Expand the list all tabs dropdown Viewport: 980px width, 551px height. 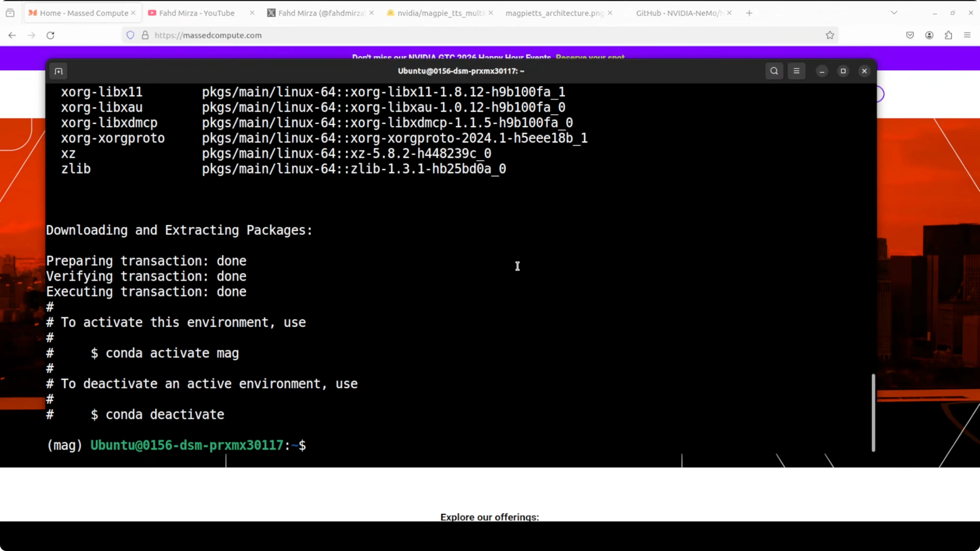pyautogui.click(x=894, y=13)
